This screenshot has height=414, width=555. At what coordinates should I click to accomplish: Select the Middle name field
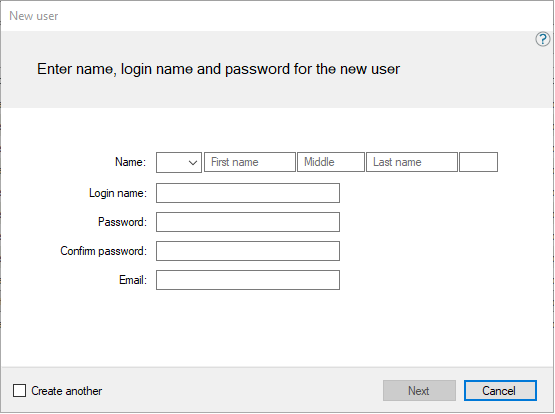[331, 162]
